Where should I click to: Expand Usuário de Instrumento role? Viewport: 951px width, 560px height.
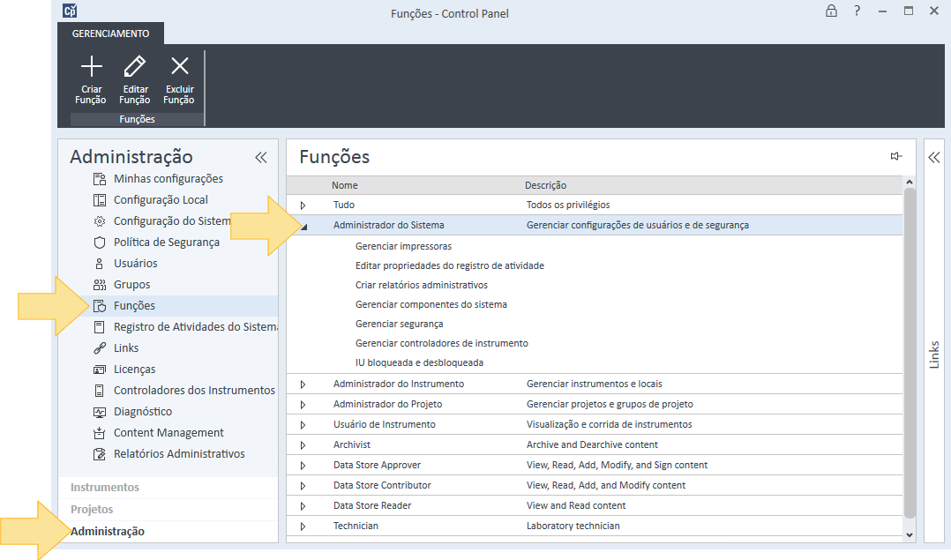(303, 425)
